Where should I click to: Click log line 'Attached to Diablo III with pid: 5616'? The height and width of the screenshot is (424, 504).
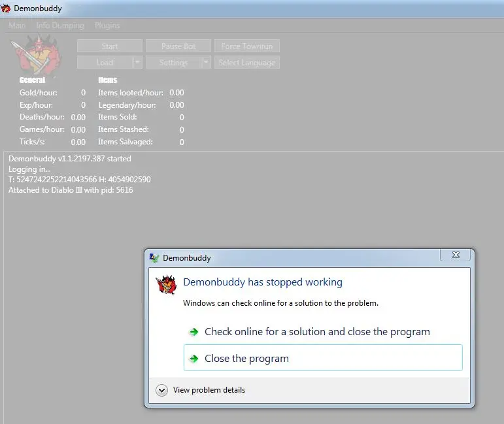click(71, 190)
